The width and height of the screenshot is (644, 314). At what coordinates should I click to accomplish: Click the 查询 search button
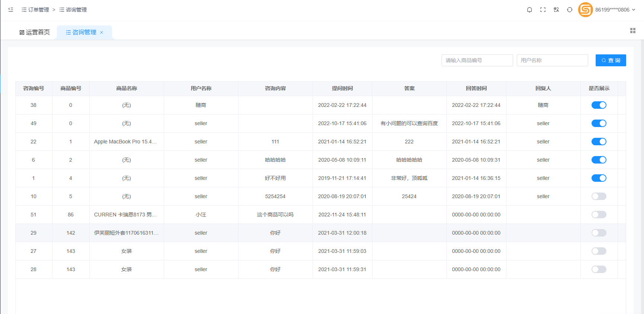[x=611, y=60]
